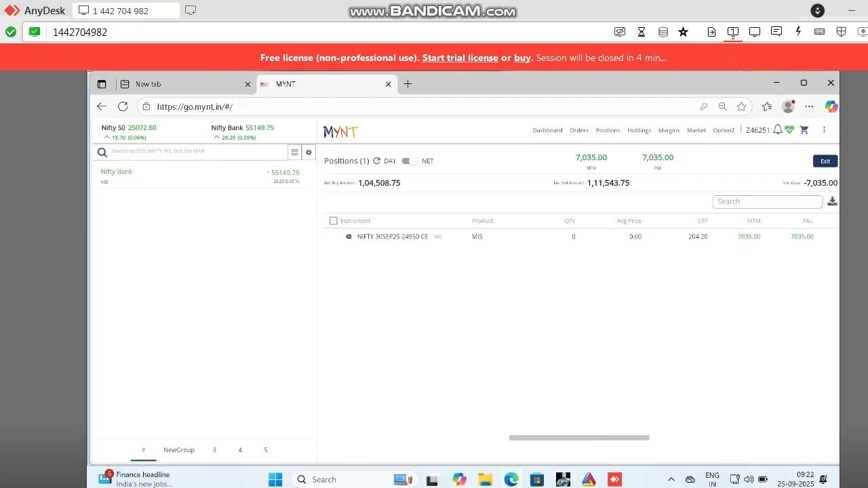Screen dimensions: 868x488
Task: Reload the browser page
Action: click(x=123, y=106)
